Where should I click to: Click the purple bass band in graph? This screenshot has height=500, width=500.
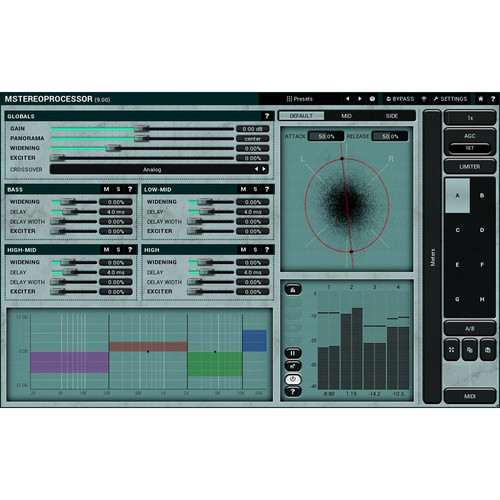click(69, 362)
